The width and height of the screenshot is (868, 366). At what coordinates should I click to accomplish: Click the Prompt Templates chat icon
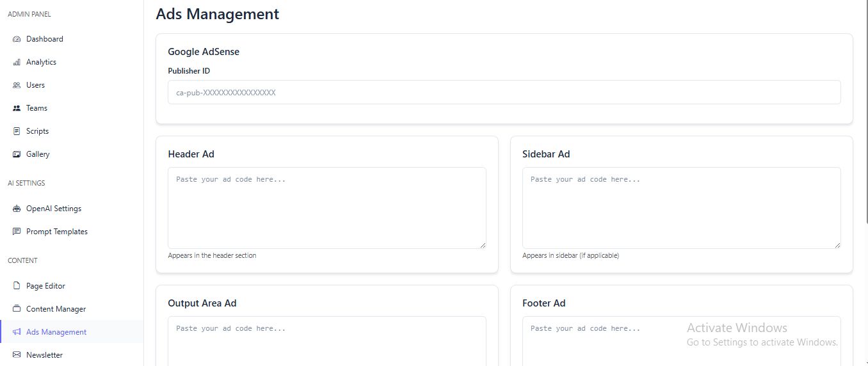click(17, 232)
